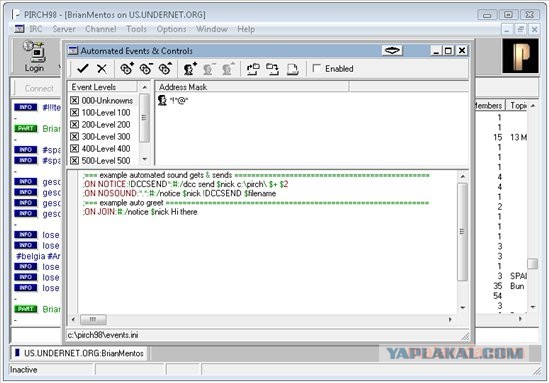
Task: Select the *!*@* address mask entry
Action: [x=179, y=101]
